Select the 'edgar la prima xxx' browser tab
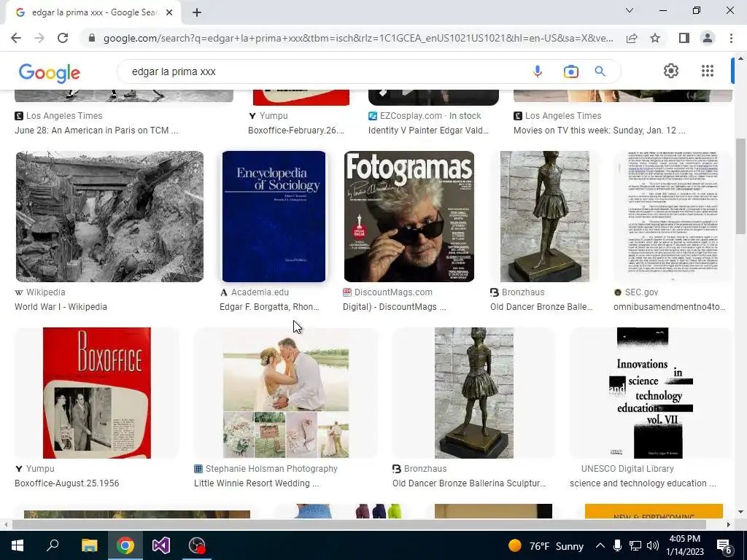 click(x=93, y=12)
